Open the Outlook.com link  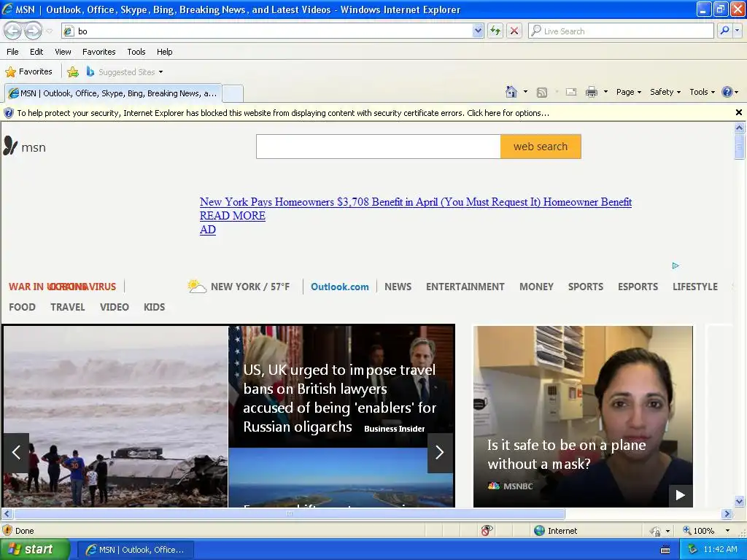340,287
